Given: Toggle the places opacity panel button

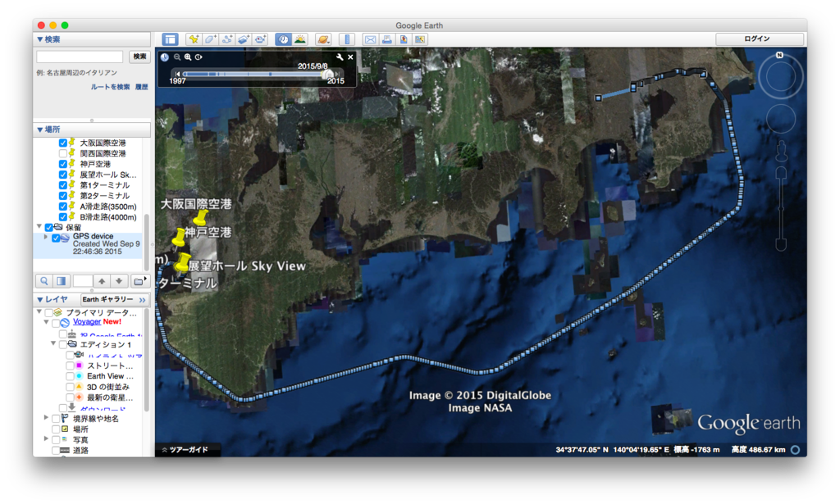Looking at the screenshot, I should click(61, 281).
